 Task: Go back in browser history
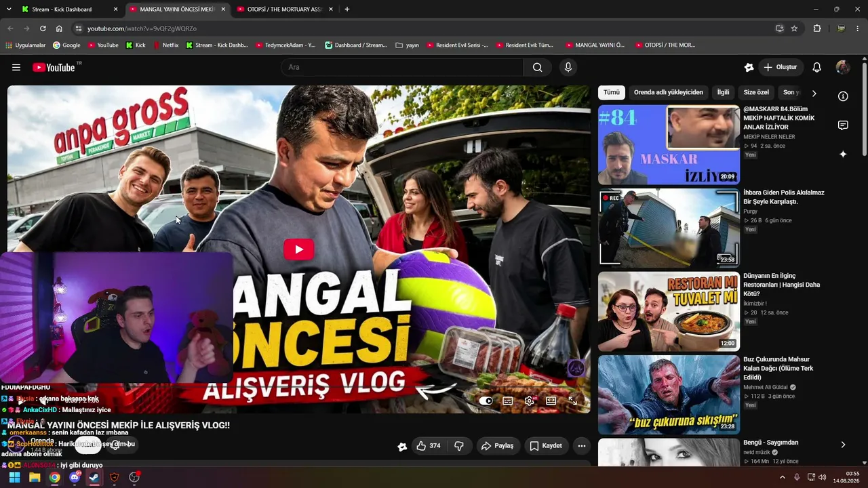coord(10,28)
